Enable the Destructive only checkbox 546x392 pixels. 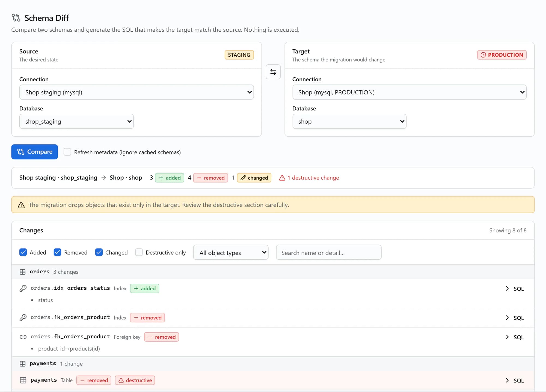(x=139, y=252)
